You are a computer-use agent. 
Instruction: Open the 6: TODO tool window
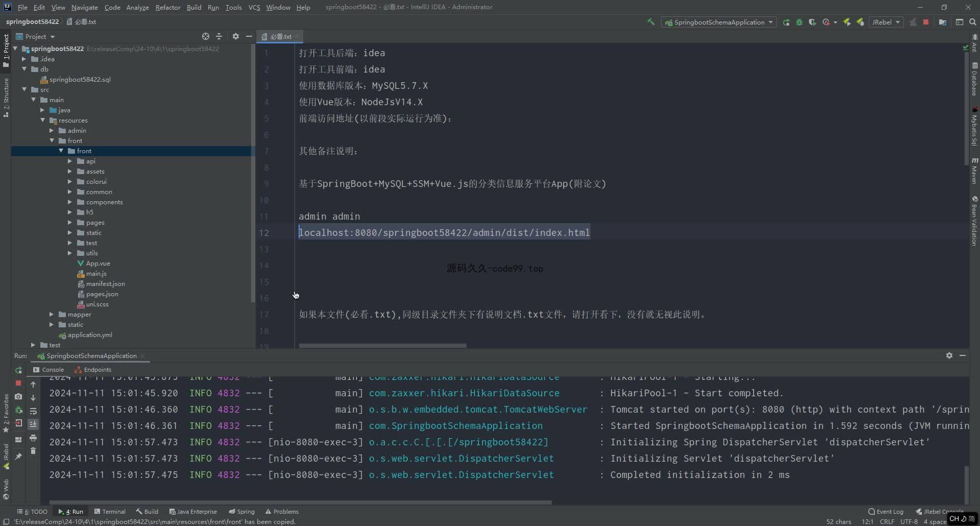(32, 511)
